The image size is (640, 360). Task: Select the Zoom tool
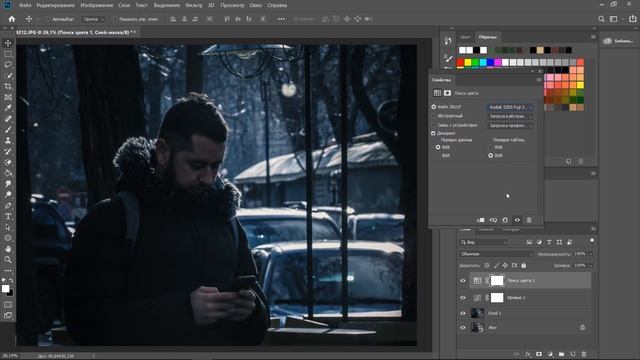click(8, 260)
